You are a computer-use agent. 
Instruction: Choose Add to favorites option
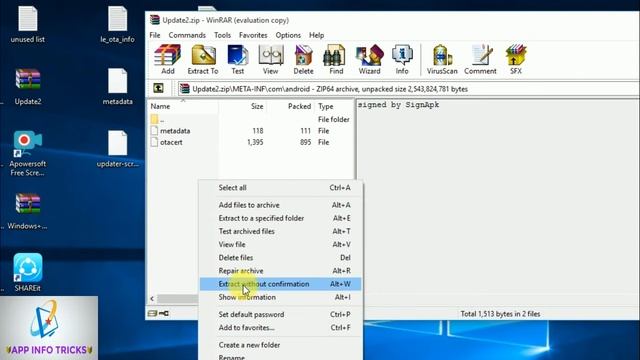(280, 327)
